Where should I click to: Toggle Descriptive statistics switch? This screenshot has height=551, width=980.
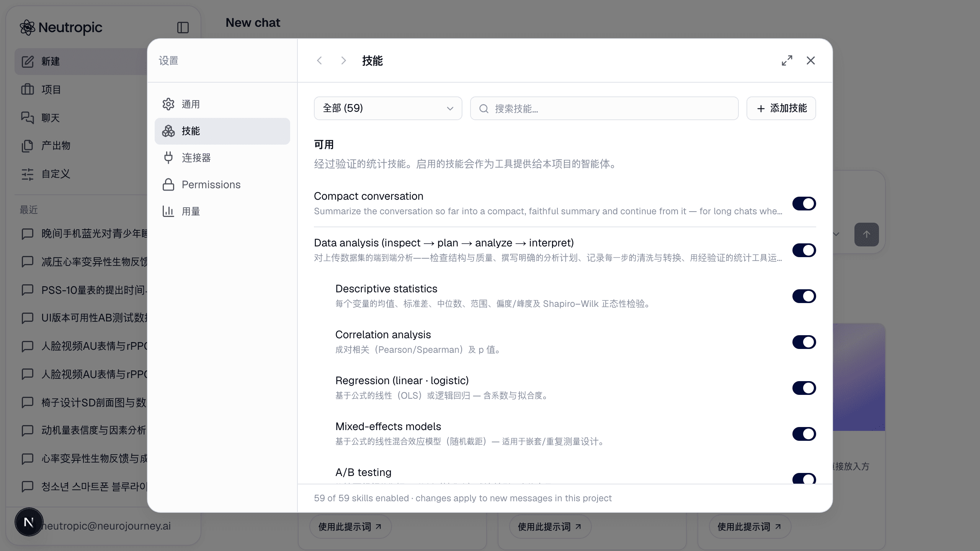pos(804,296)
